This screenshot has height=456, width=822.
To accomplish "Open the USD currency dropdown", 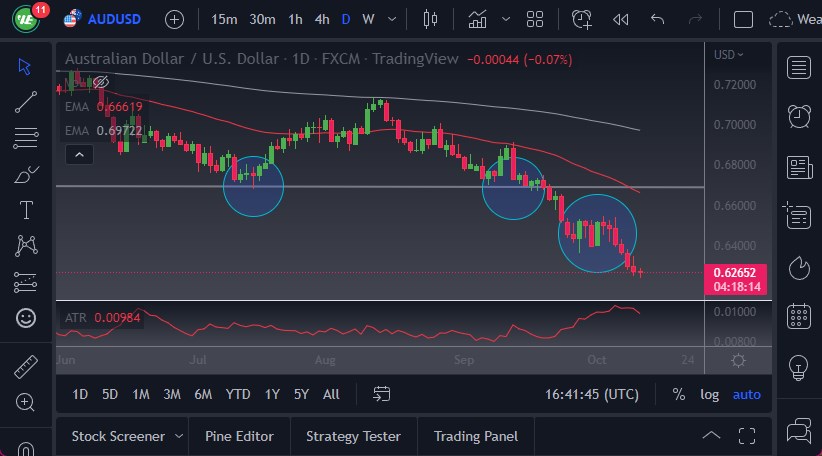I will tap(728, 55).
